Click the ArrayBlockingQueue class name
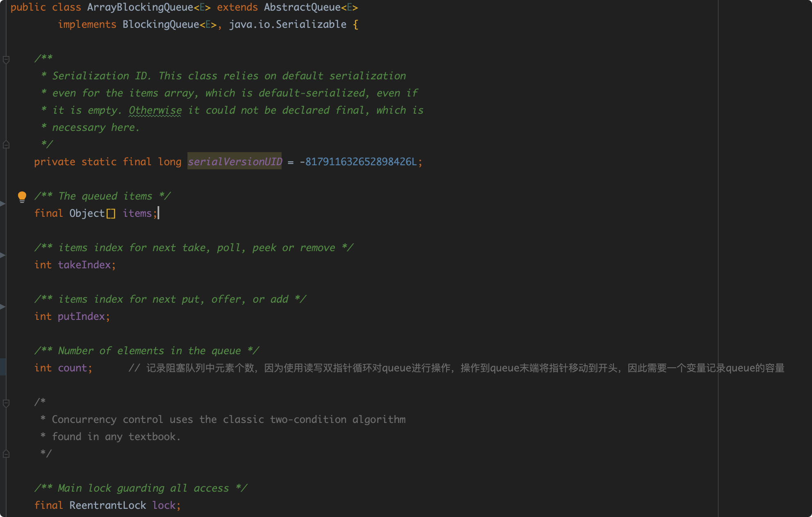 (x=140, y=7)
